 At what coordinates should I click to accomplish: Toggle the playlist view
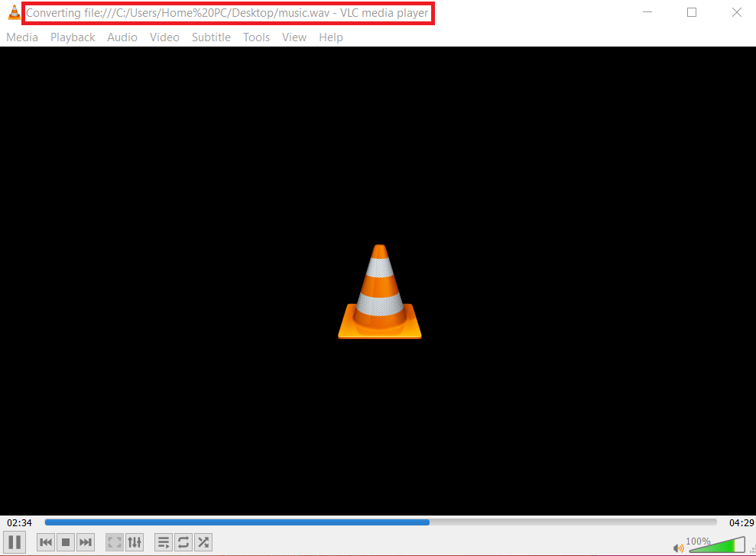[x=164, y=542]
